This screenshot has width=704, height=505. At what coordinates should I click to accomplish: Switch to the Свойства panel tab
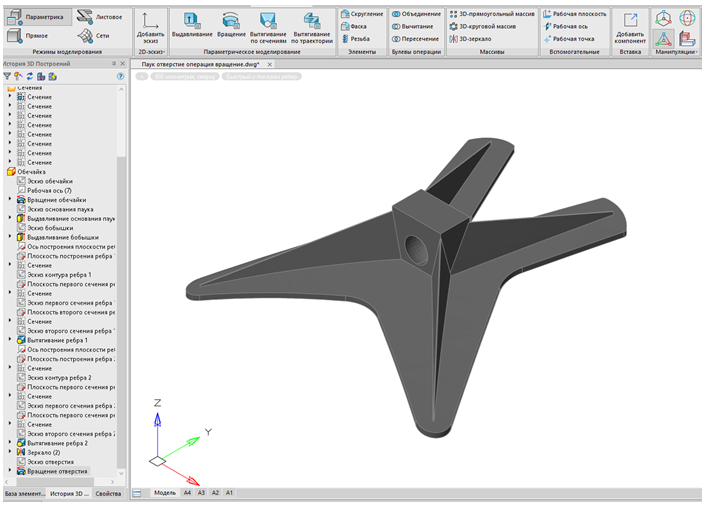(x=107, y=493)
